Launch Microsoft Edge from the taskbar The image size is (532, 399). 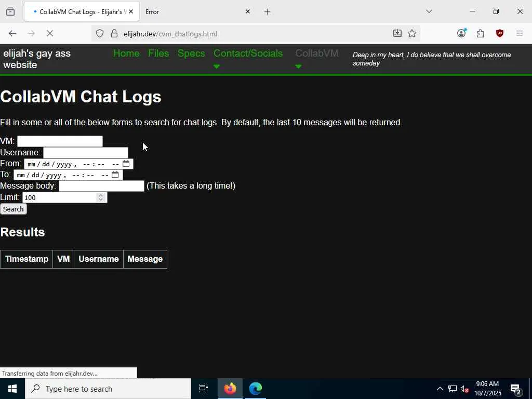pyautogui.click(x=256, y=389)
